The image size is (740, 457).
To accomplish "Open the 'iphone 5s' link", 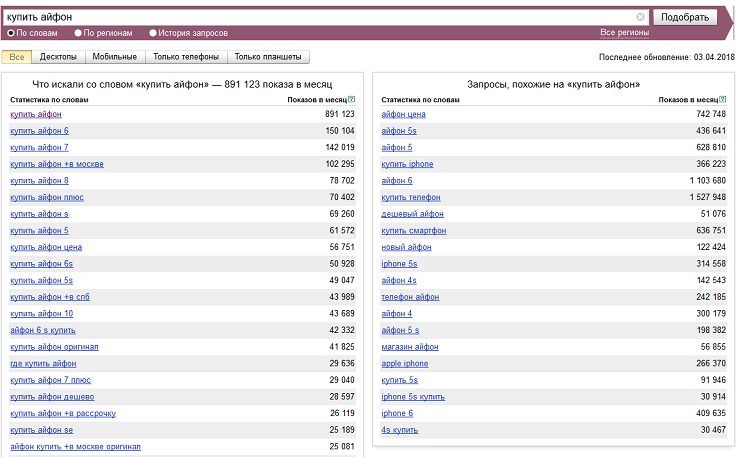I will (x=399, y=264).
